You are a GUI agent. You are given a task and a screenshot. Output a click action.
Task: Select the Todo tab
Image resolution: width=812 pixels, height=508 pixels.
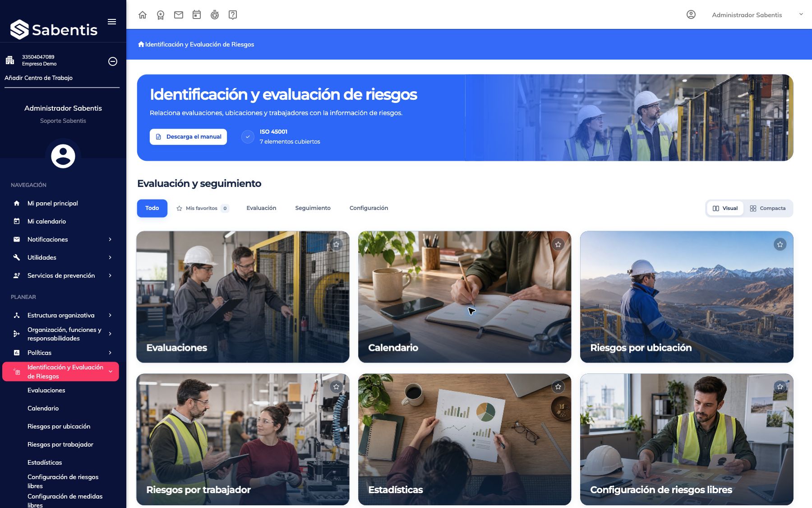point(152,208)
